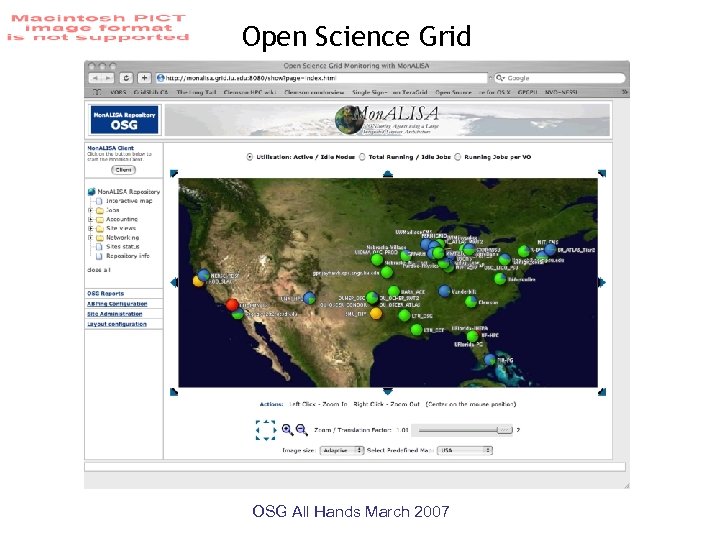Click the Client button
This screenshot has height=540, width=720.
pyautogui.click(x=124, y=170)
